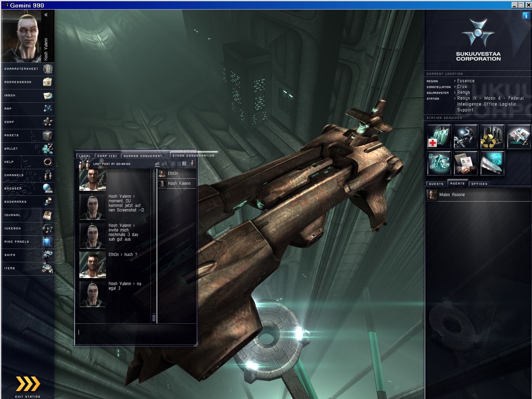Select the Agents tab
This screenshot has width=532, height=399.
(x=457, y=183)
